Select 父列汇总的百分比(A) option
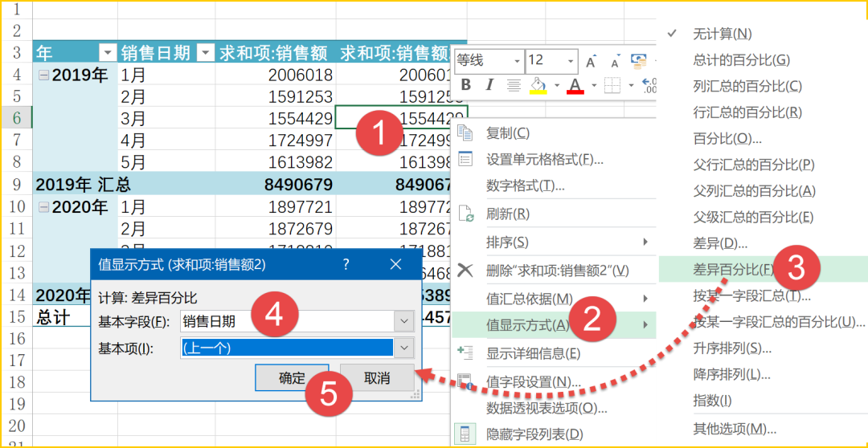 point(754,191)
